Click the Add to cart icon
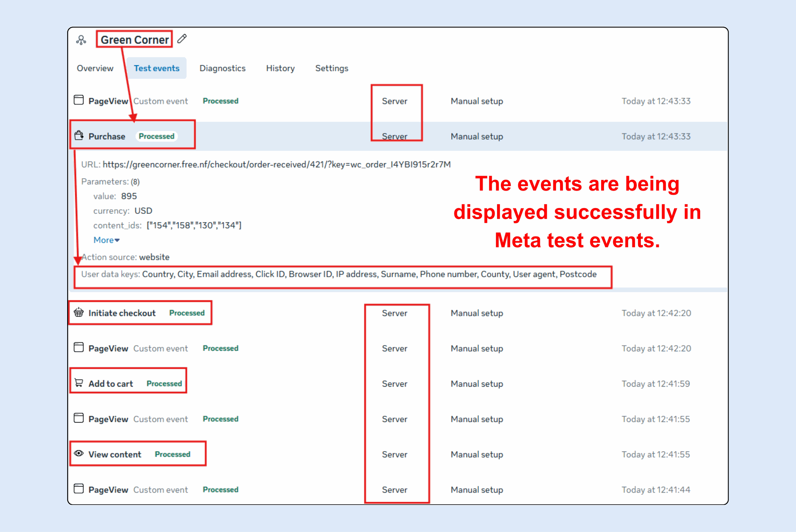Image resolution: width=796 pixels, height=532 pixels. (x=79, y=383)
